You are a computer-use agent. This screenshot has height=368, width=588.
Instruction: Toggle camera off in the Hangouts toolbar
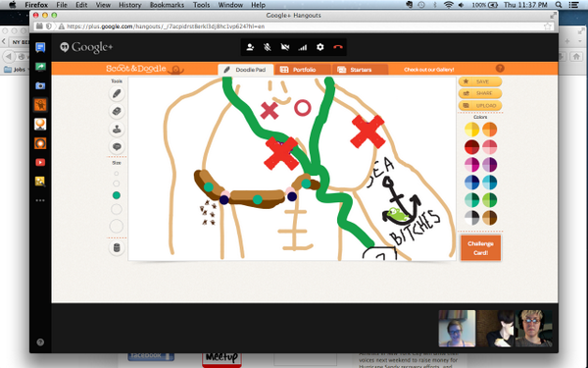pos(285,47)
